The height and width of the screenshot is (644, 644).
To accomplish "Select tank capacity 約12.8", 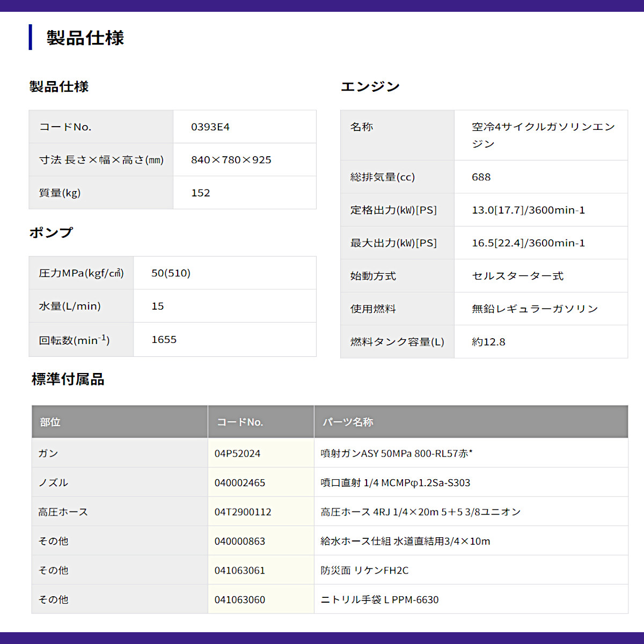I will tap(488, 342).
